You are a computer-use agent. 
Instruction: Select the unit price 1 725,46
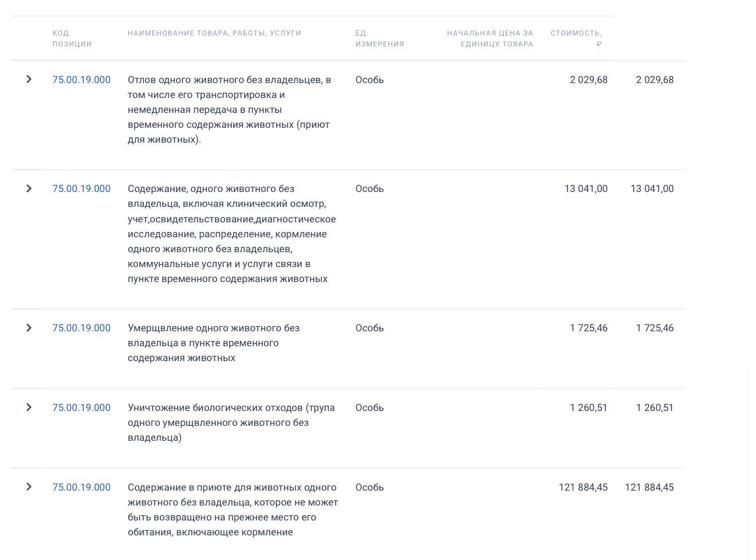588,328
